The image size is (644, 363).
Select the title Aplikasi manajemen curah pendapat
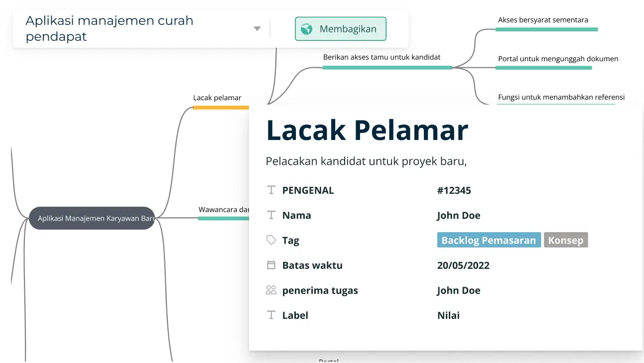pos(109,28)
